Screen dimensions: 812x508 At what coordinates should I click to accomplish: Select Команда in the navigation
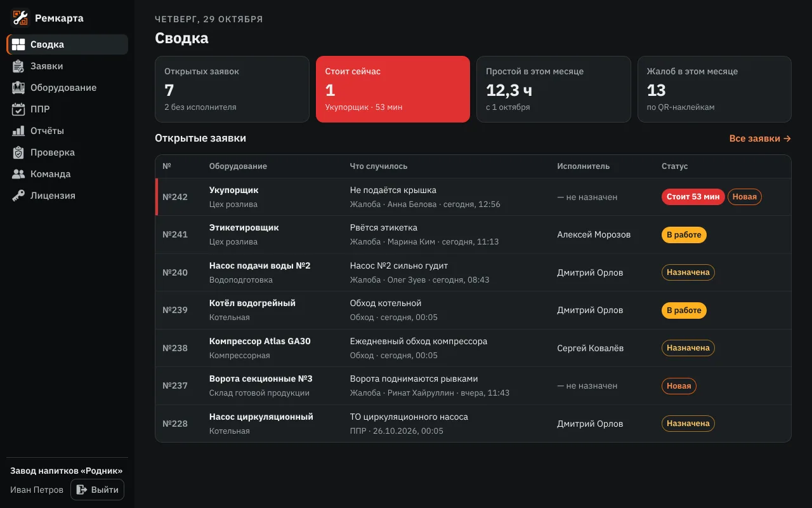click(67, 174)
